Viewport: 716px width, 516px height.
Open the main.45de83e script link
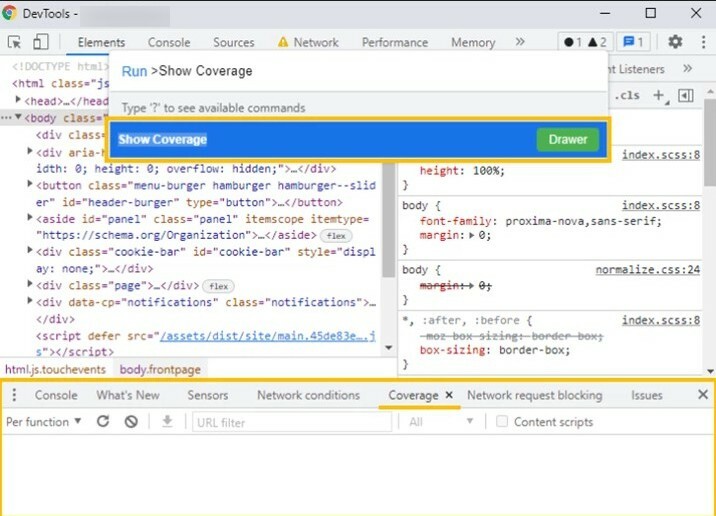tap(267, 336)
